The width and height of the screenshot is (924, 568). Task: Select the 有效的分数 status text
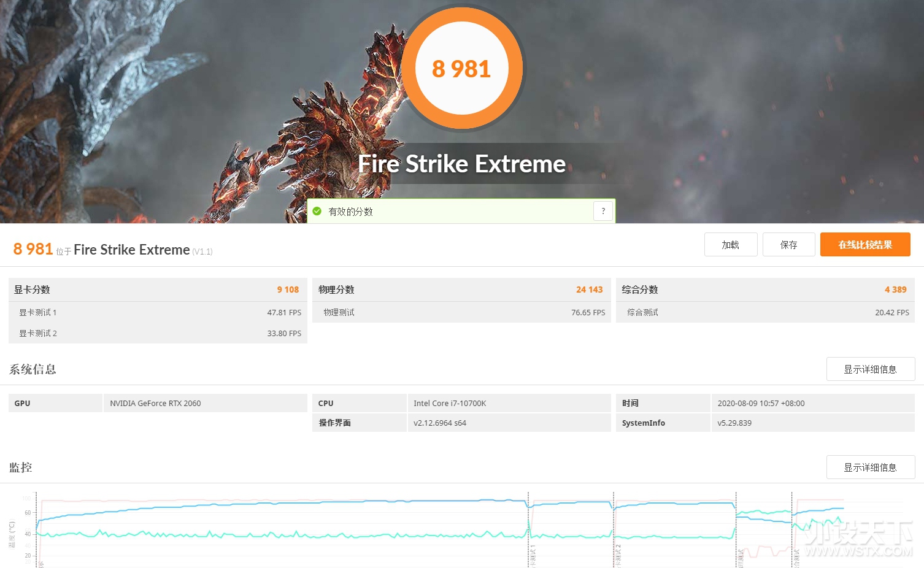point(350,212)
